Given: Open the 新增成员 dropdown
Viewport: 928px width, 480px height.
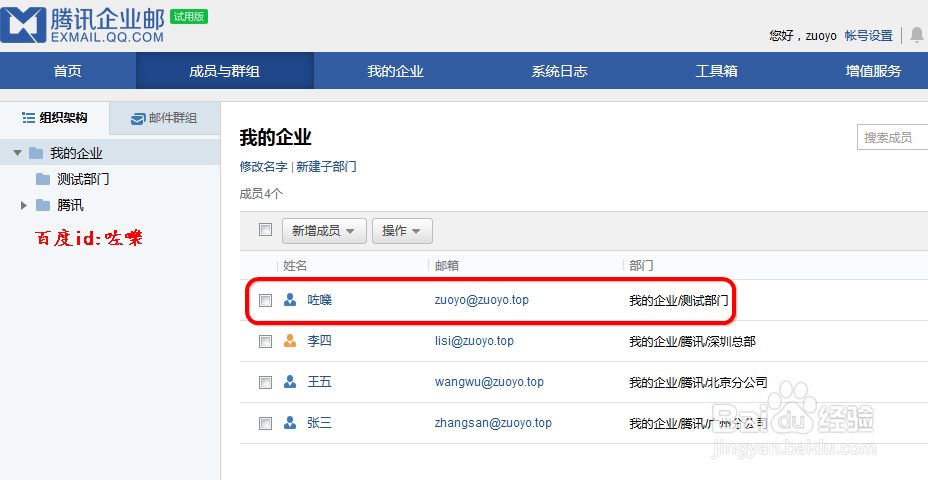Looking at the screenshot, I should tap(324, 231).
